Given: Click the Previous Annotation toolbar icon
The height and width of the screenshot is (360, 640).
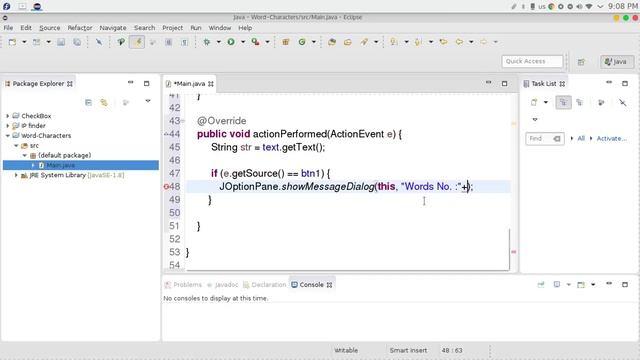Looking at the screenshot, I should [x=418, y=42].
